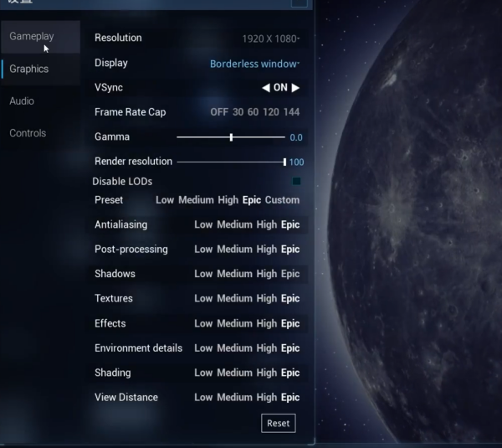Set Frame Rate Cap to 60
The image size is (502, 448).
[x=253, y=112]
